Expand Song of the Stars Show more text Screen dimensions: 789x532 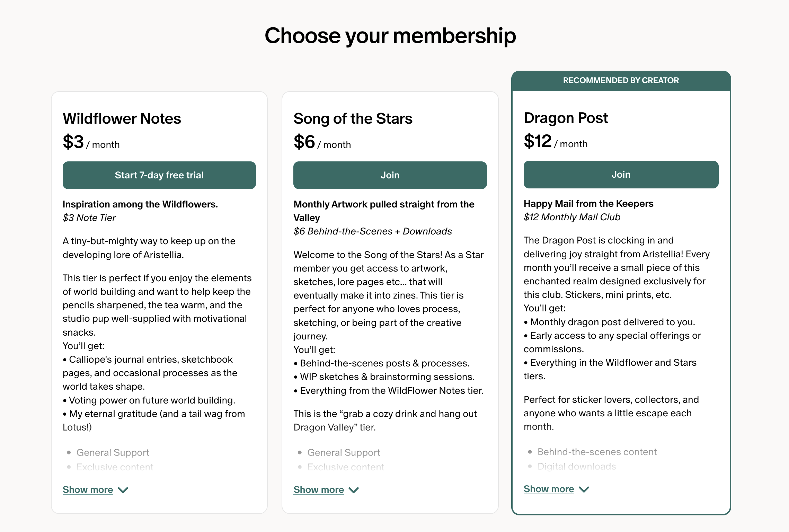pyautogui.click(x=319, y=490)
